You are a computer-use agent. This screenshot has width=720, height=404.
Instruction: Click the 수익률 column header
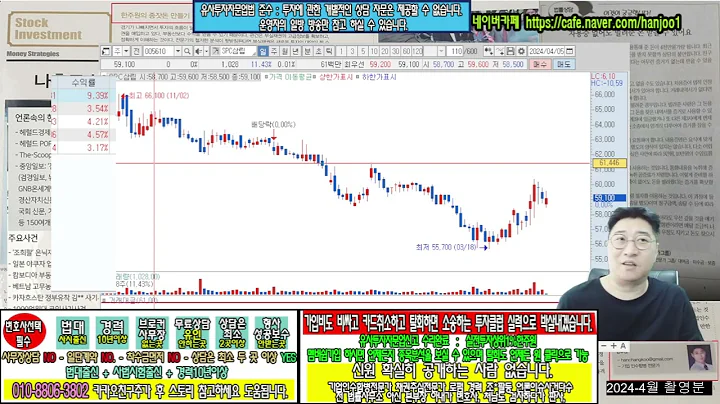[83, 83]
